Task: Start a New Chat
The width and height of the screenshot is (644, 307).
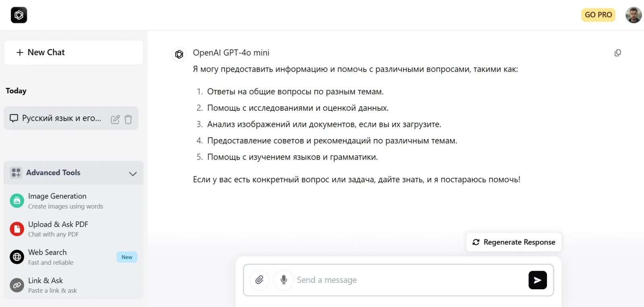Action: point(73,52)
